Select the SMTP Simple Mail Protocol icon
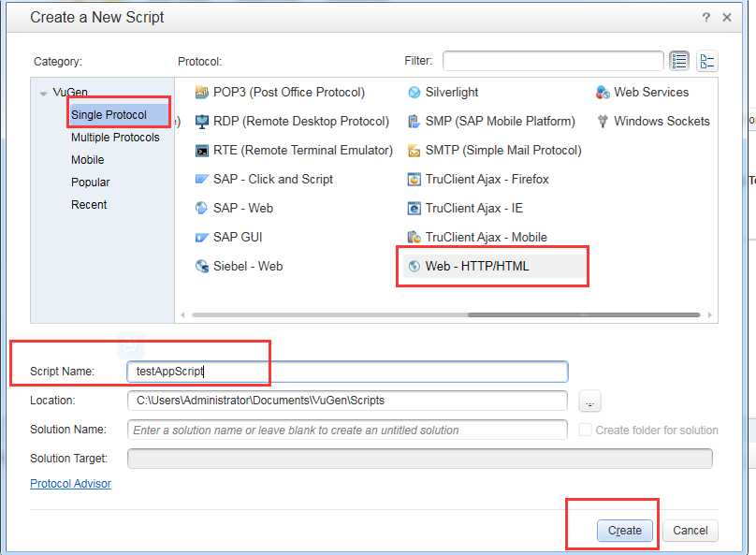The image size is (756, 555). (414, 151)
